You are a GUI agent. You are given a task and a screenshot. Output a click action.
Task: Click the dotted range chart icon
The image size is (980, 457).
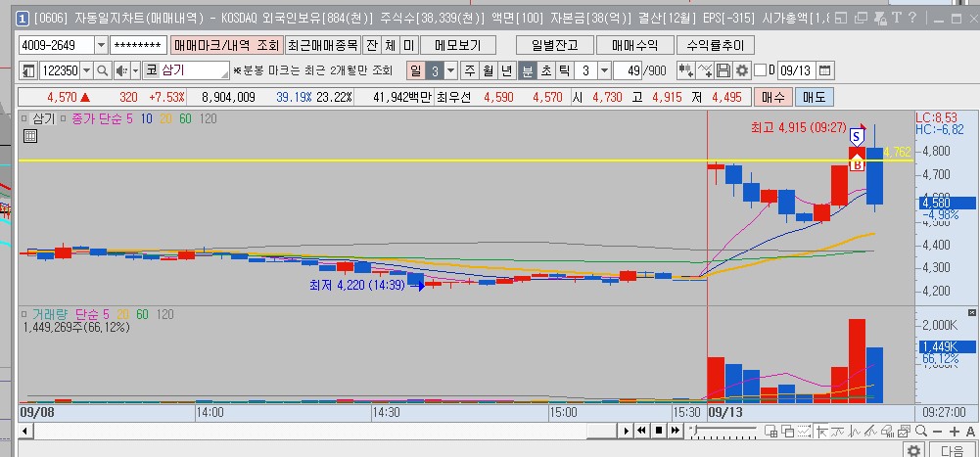pos(805,431)
